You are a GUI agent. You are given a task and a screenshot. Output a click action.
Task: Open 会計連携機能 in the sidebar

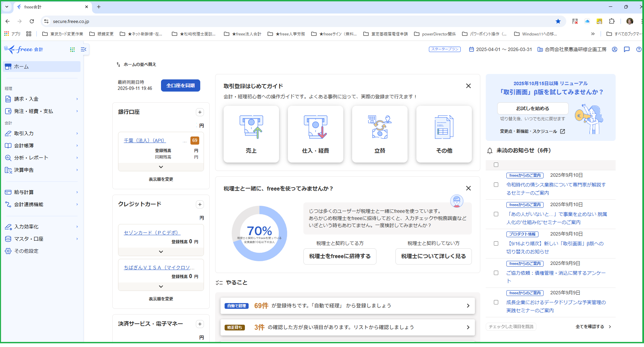[42, 204]
